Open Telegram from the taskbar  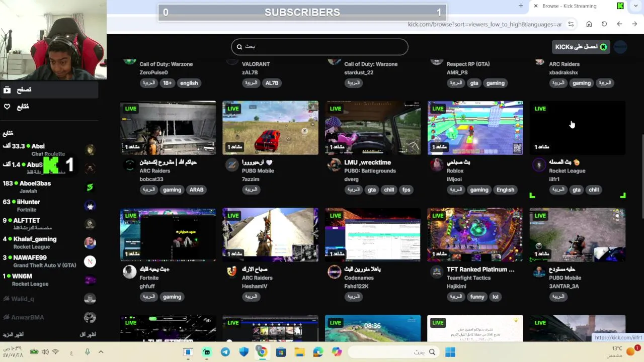[x=225, y=352]
